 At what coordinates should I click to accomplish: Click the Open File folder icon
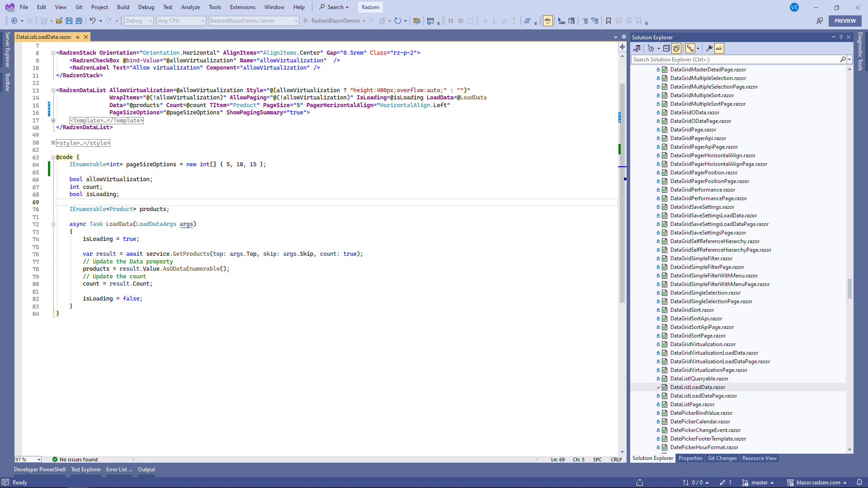point(59,21)
